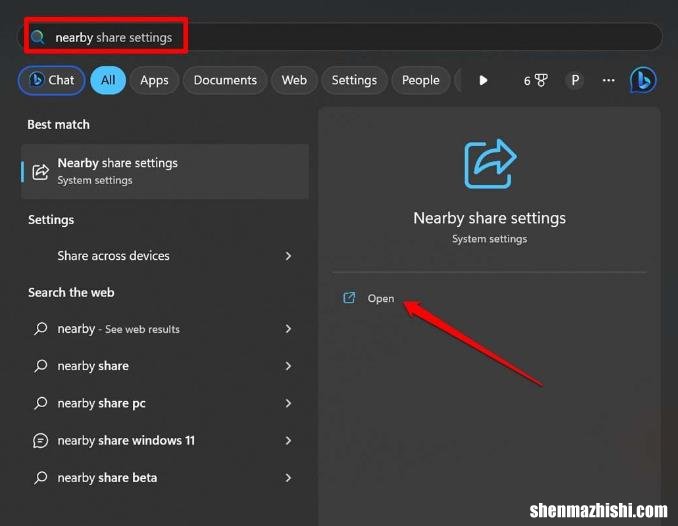Expand the nearby share beta chevron
Viewport: 678px width, 526px height.
[x=288, y=478]
